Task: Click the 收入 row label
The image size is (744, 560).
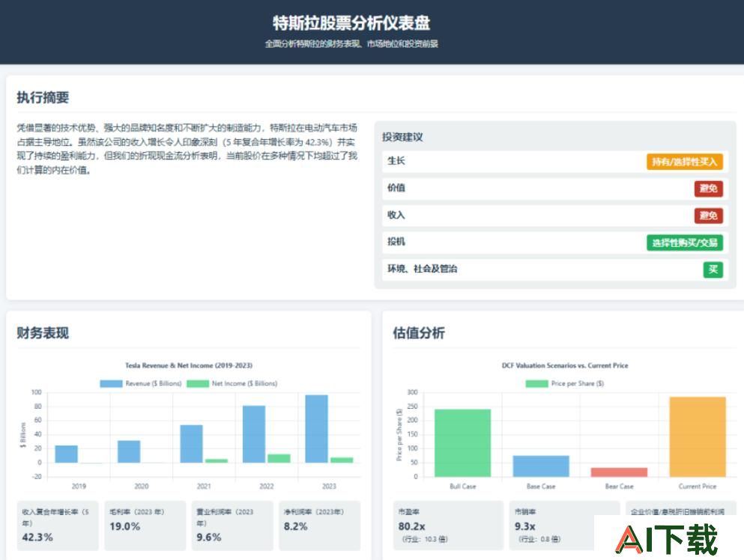Action: click(396, 215)
